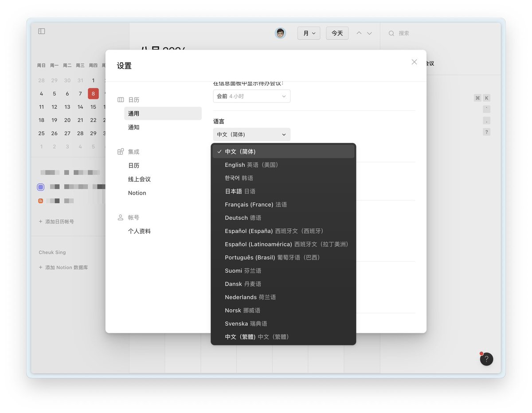
Task: Go to next month with down chevron
Action: coord(369,33)
